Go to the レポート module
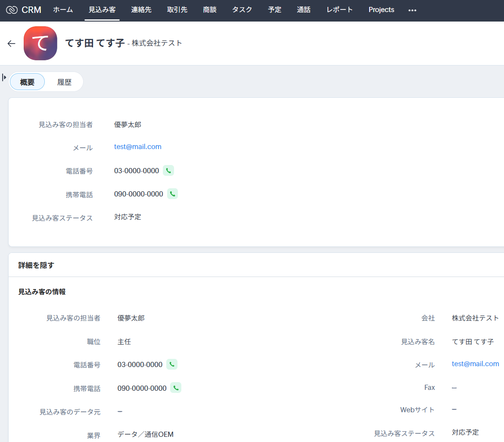The image size is (504, 442). tap(339, 10)
